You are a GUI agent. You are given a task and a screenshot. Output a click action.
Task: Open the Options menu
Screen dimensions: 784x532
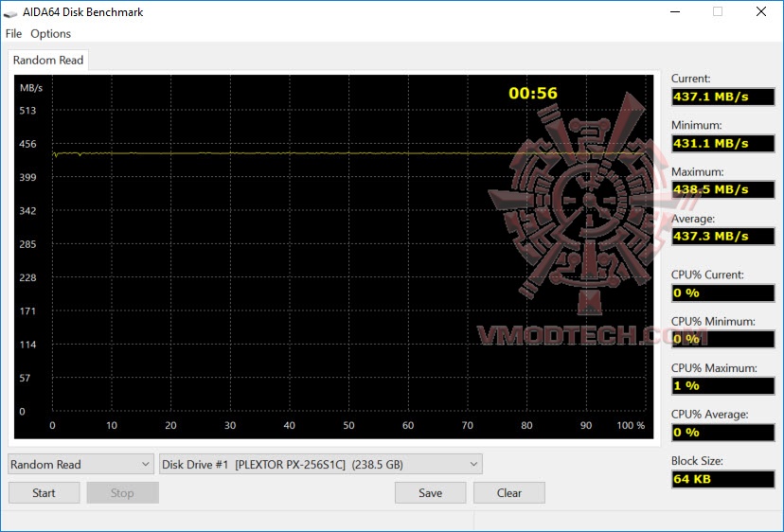click(x=50, y=33)
